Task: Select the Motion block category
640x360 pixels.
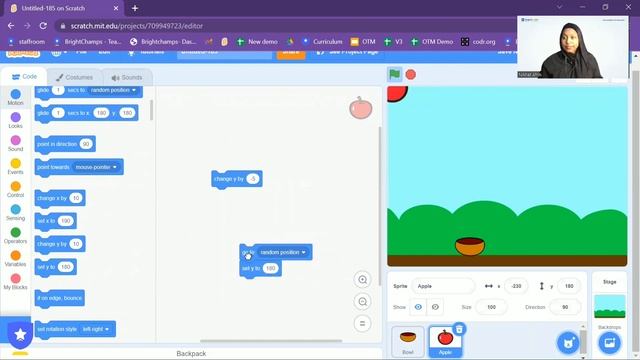Action: (x=16, y=97)
